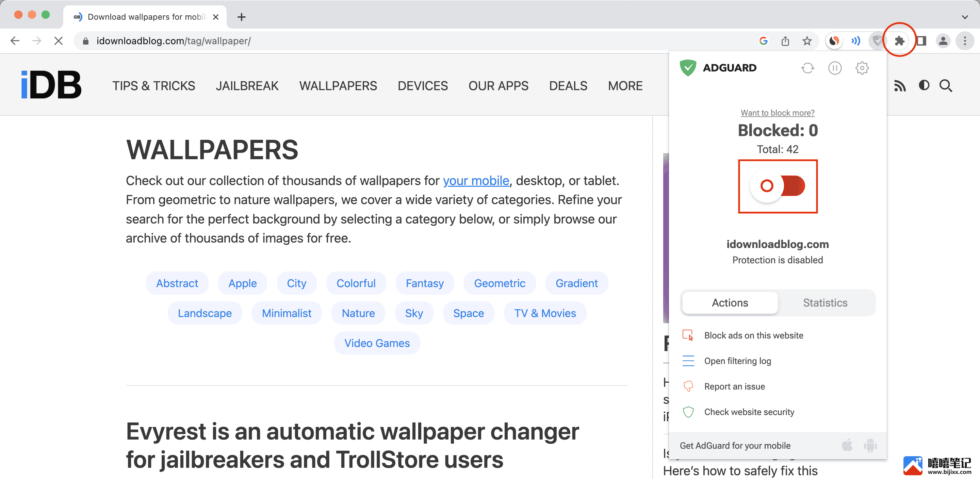Click the AdGuard refresh page icon
Image resolution: width=980 pixels, height=479 pixels.
[x=808, y=68]
